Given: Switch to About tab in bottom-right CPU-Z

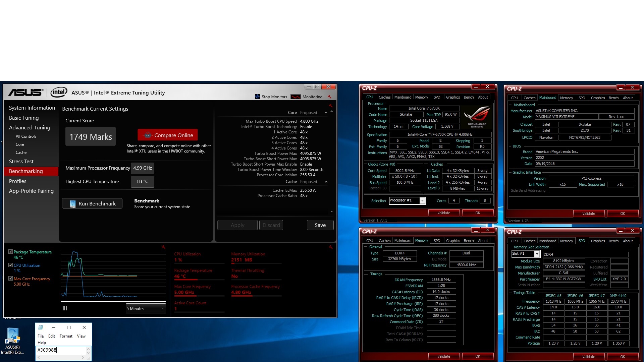Looking at the screenshot, I should pos(628,241).
